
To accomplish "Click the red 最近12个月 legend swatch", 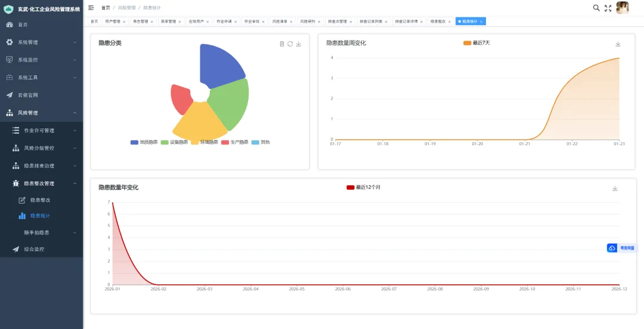I will pos(351,187).
